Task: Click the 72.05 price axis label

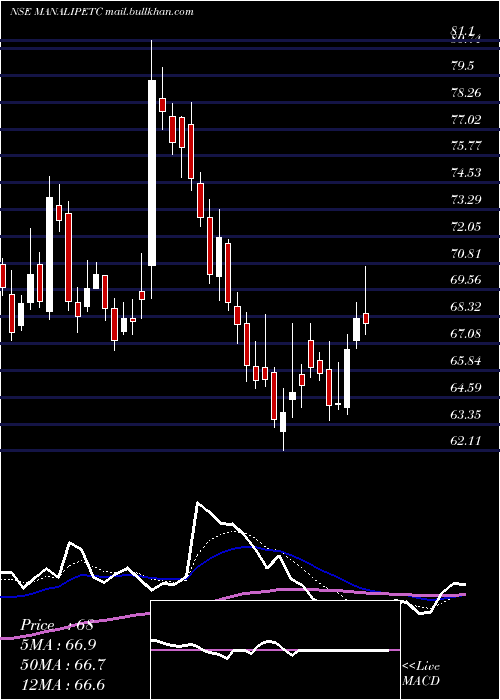Action: coord(466,227)
